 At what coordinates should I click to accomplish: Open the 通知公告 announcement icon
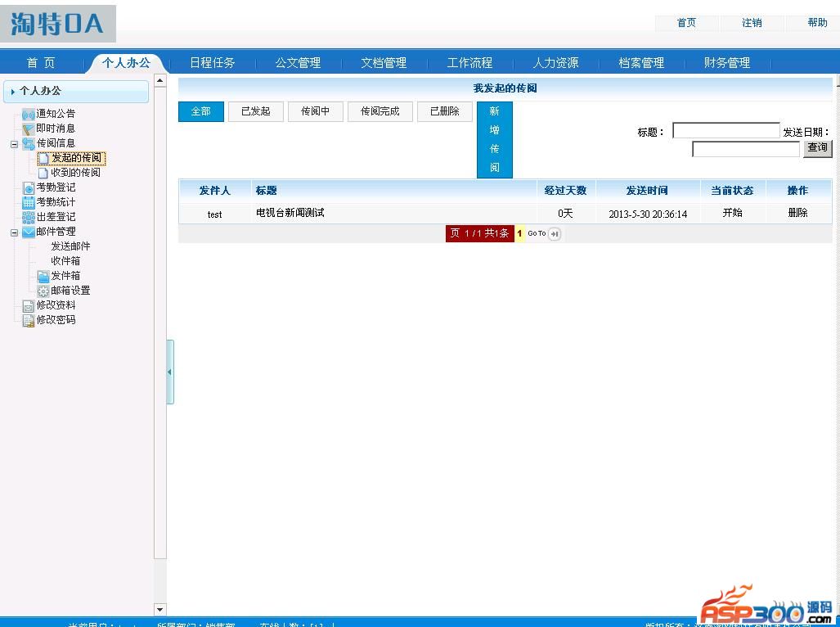pyautogui.click(x=29, y=114)
